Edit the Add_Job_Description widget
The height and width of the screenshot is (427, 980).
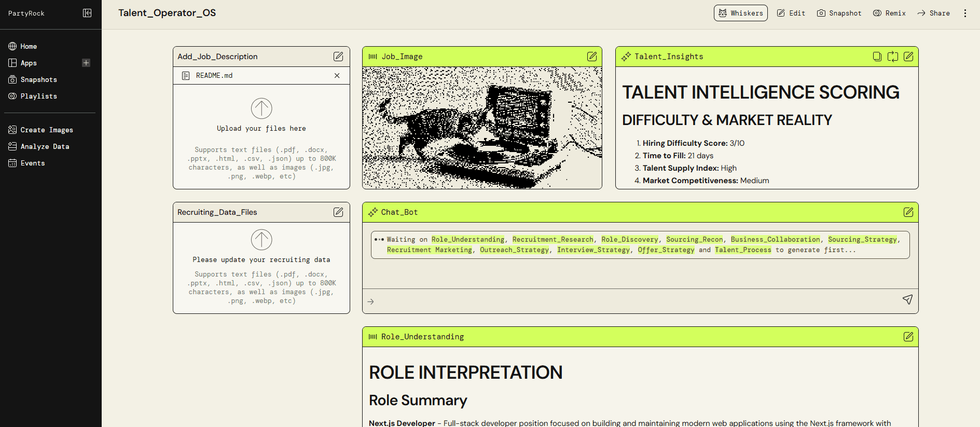pos(338,56)
